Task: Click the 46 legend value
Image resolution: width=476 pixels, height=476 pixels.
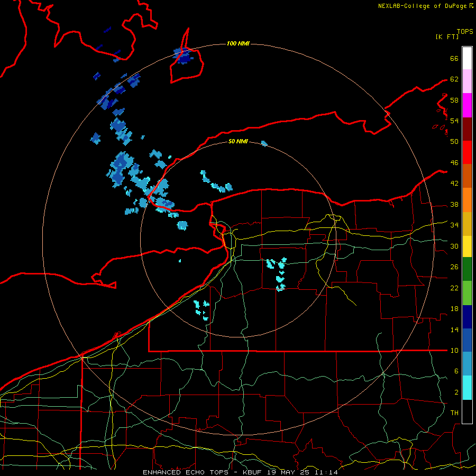Action: click(x=454, y=162)
